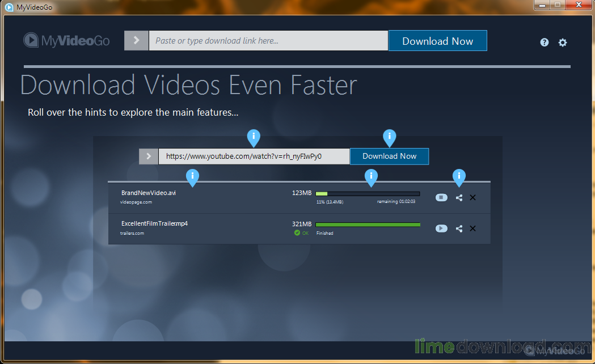Click hint marker above YouTube URL field
This screenshot has height=364, width=595.
tap(254, 138)
